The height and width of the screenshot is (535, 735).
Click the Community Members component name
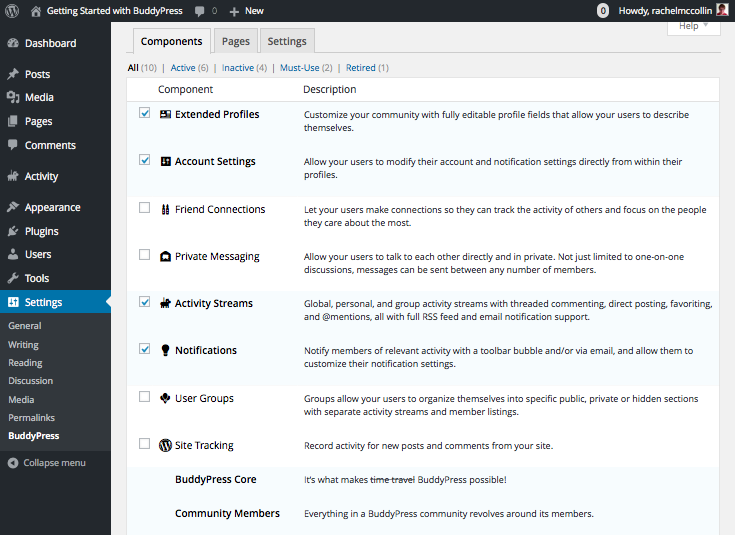click(x=227, y=513)
